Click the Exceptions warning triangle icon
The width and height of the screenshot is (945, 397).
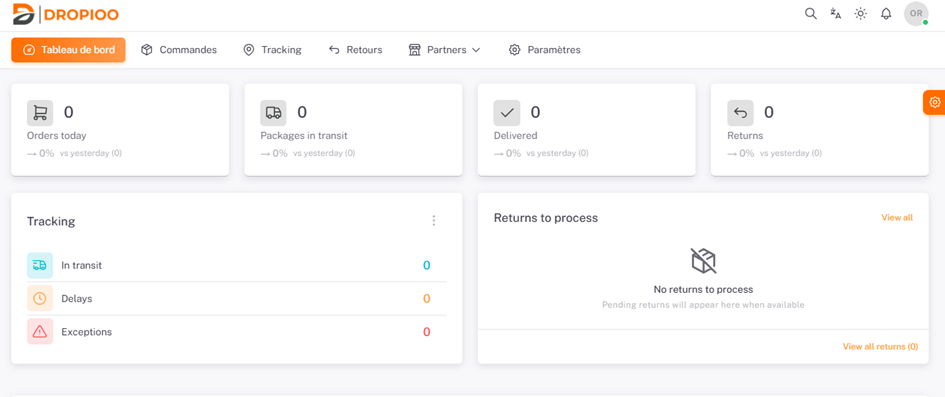(x=40, y=331)
